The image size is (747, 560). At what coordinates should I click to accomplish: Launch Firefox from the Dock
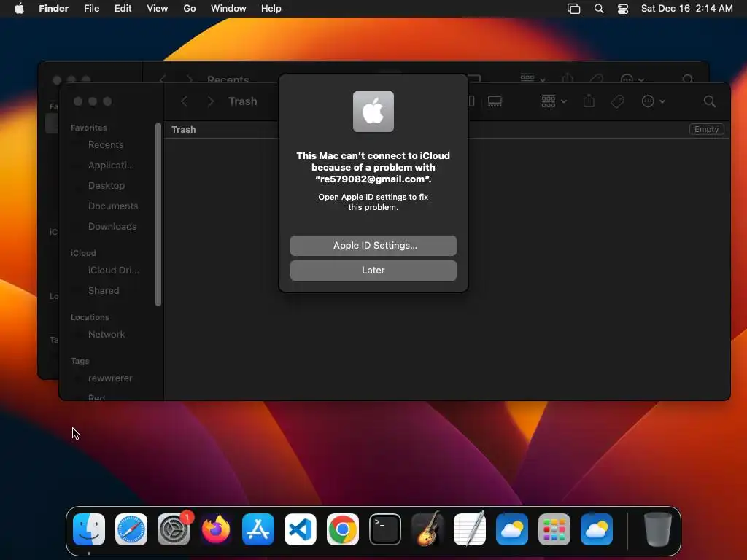coord(216,529)
